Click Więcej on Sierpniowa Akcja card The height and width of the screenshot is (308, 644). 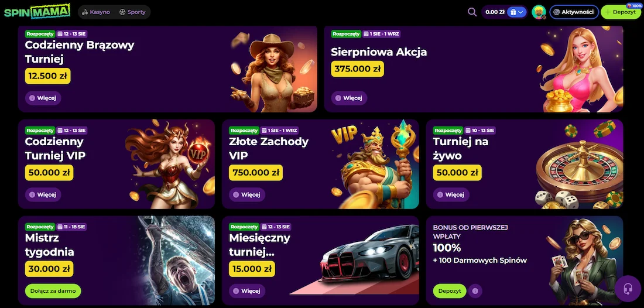[x=349, y=98]
